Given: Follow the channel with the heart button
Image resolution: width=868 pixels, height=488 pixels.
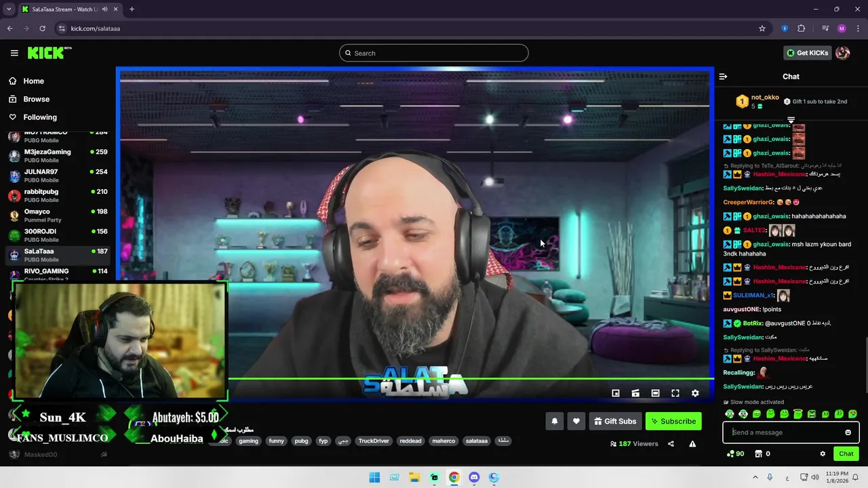Looking at the screenshot, I should pyautogui.click(x=576, y=421).
